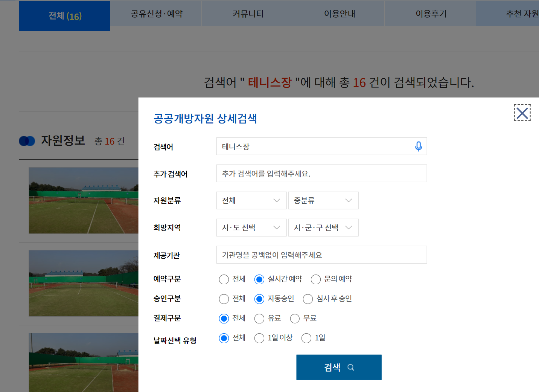Click the 자원정보 section heading
Image resolution: width=539 pixels, height=392 pixels.
pos(63,140)
